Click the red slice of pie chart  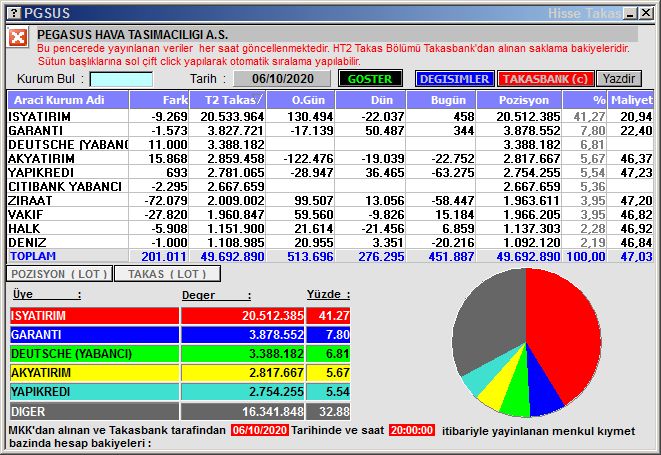[563, 333]
